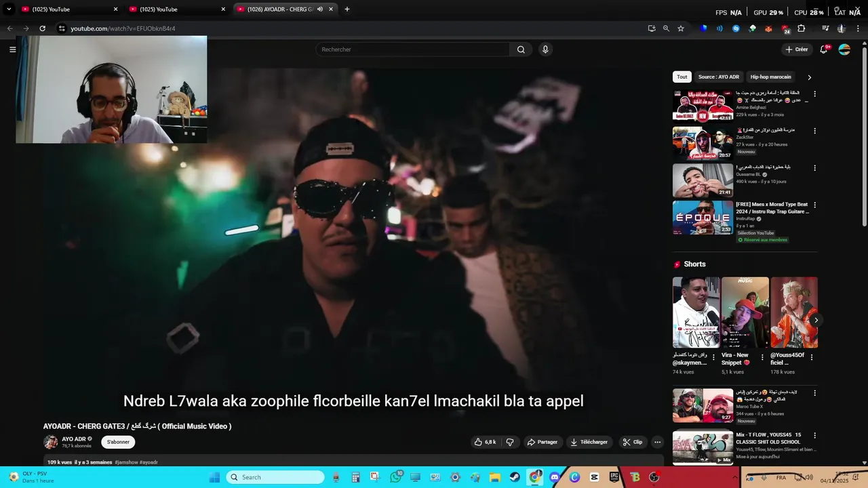
Task: Open AYO ADR channel avatar
Action: pyautogui.click(x=51, y=443)
